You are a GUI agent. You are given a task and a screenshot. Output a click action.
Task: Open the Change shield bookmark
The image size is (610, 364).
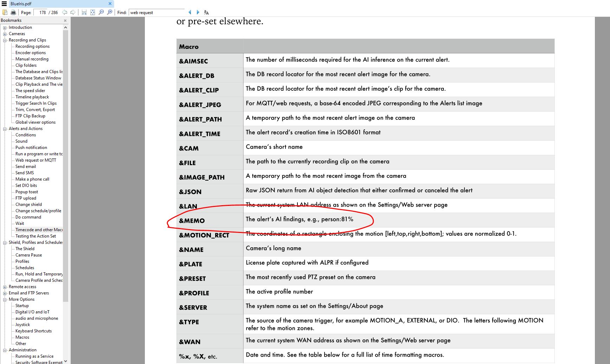[28, 204]
